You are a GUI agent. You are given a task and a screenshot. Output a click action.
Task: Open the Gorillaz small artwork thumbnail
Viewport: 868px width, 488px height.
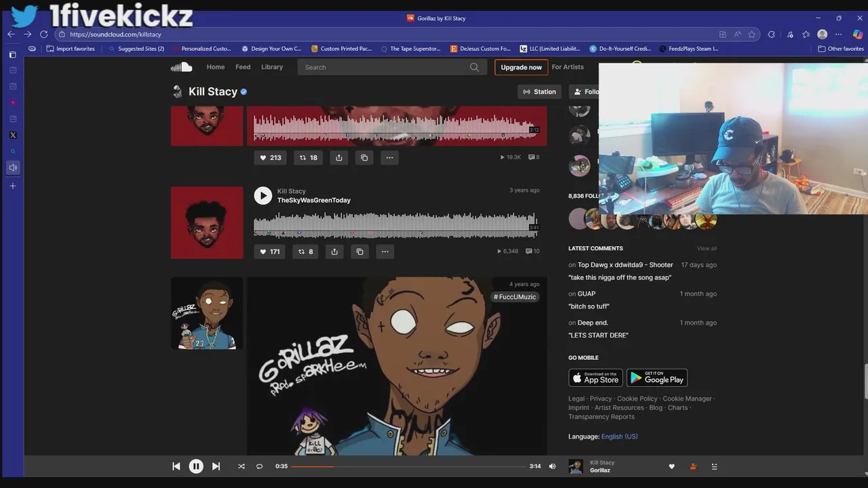[x=207, y=313]
